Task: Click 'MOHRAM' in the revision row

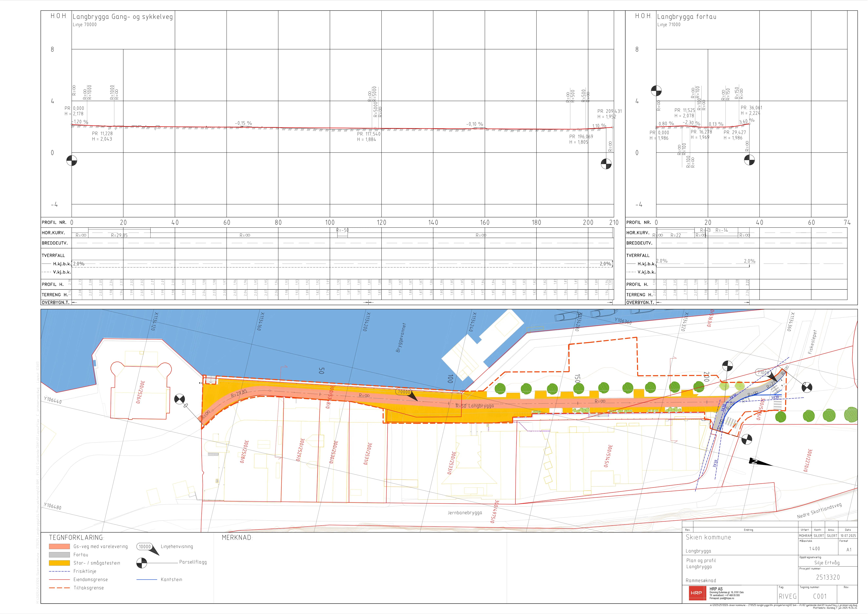Action: [805, 536]
